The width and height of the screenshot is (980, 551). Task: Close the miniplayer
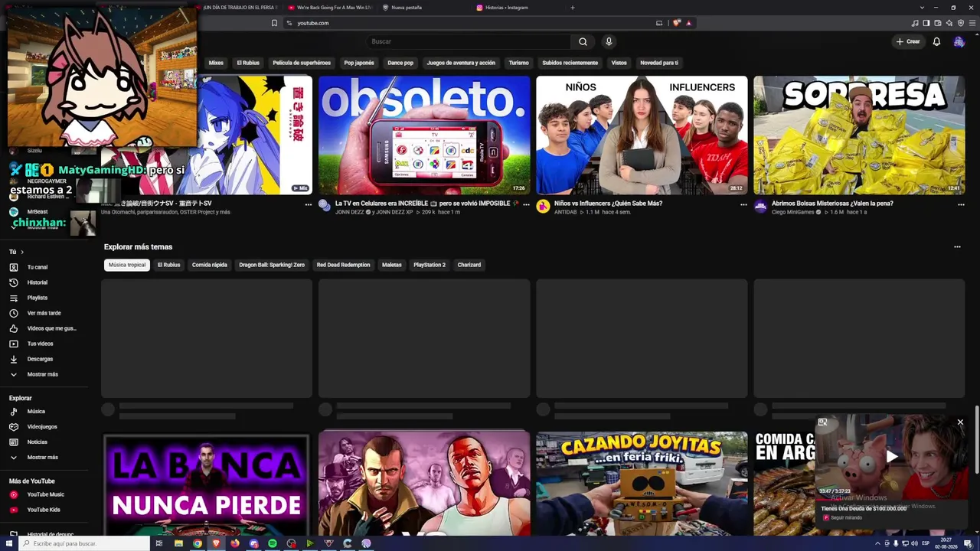point(960,422)
